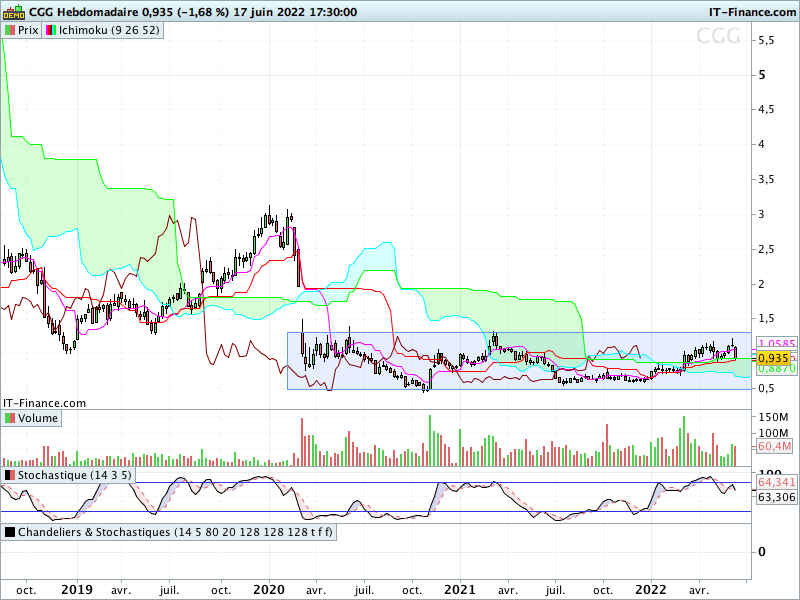Click the Volume panel color icon
800x600 pixels.
(x=10, y=418)
